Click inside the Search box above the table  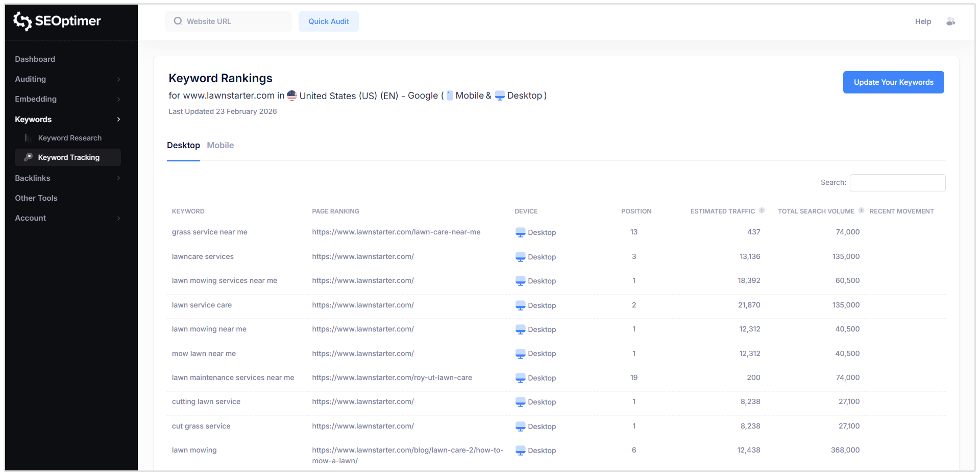coord(897,183)
